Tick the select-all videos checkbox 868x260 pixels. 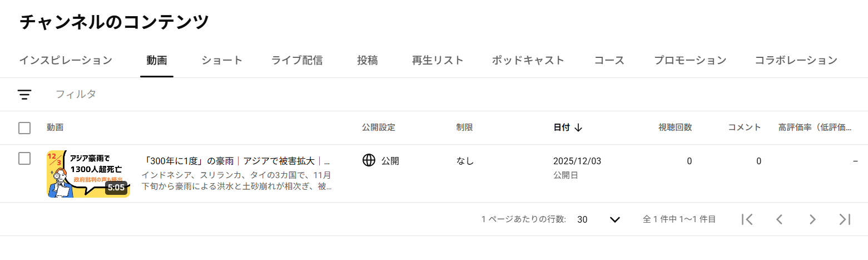[24, 128]
